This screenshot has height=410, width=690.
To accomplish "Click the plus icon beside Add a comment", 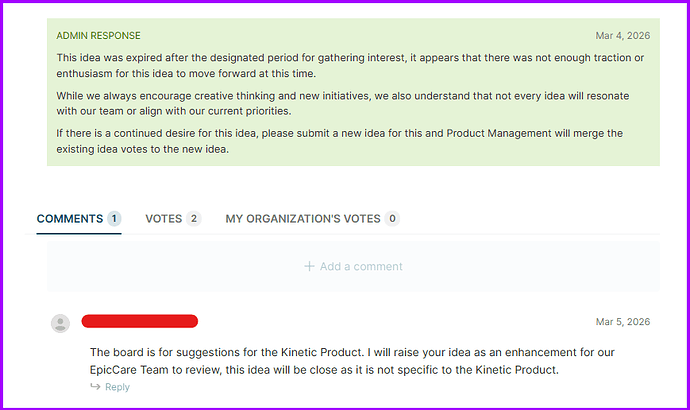I will point(309,266).
